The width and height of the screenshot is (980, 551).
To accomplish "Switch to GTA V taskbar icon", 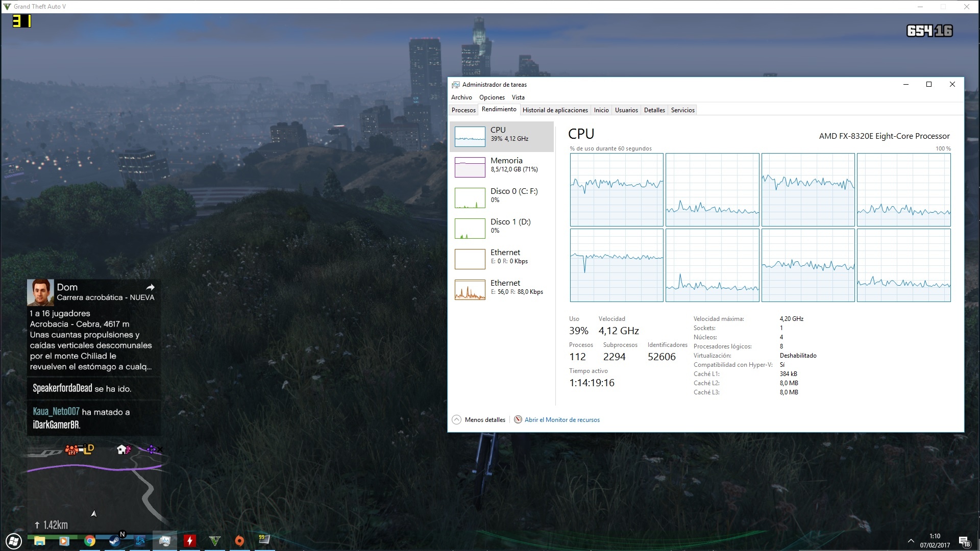I will pyautogui.click(x=214, y=541).
